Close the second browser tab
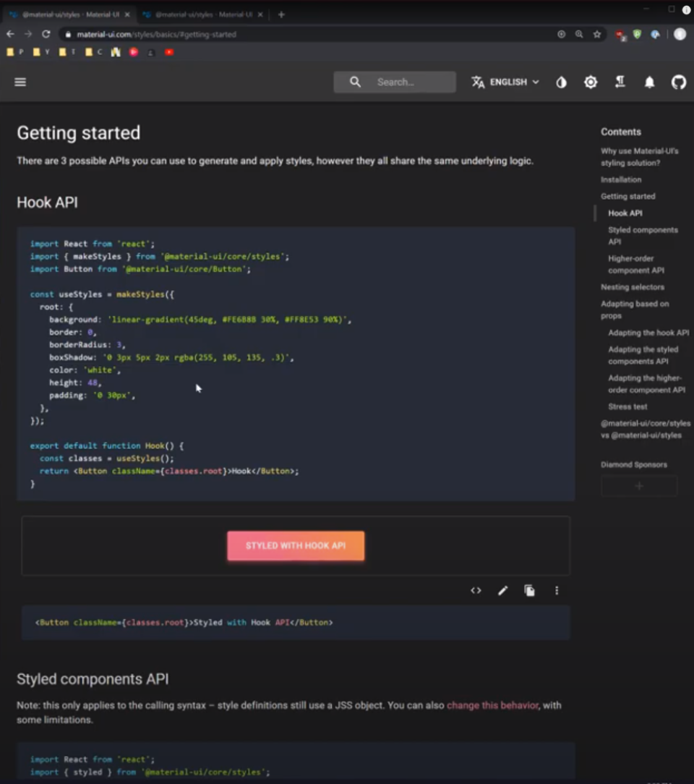Image resolution: width=694 pixels, height=784 pixels. [x=260, y=14]
